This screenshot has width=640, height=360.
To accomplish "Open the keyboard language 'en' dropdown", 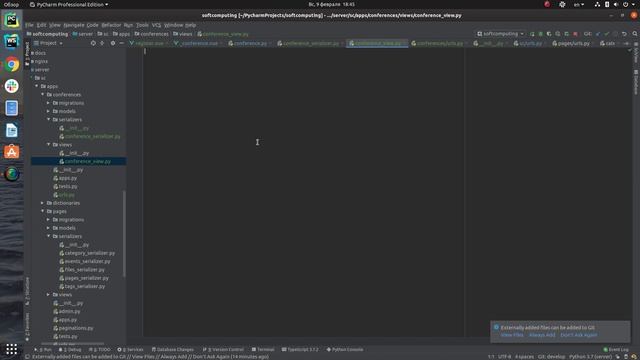I will point(579,4).
